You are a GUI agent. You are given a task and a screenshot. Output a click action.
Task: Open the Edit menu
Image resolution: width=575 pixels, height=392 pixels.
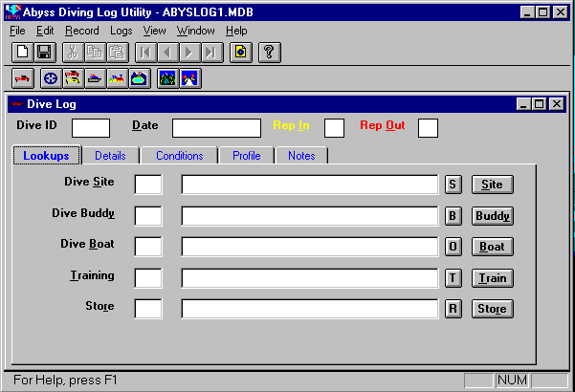(45, 31)
